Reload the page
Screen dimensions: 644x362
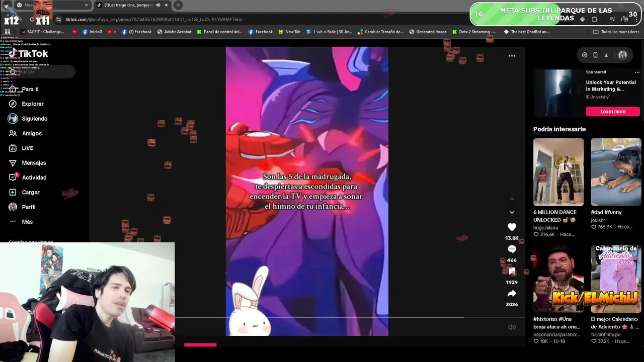(x=32, y=20)
